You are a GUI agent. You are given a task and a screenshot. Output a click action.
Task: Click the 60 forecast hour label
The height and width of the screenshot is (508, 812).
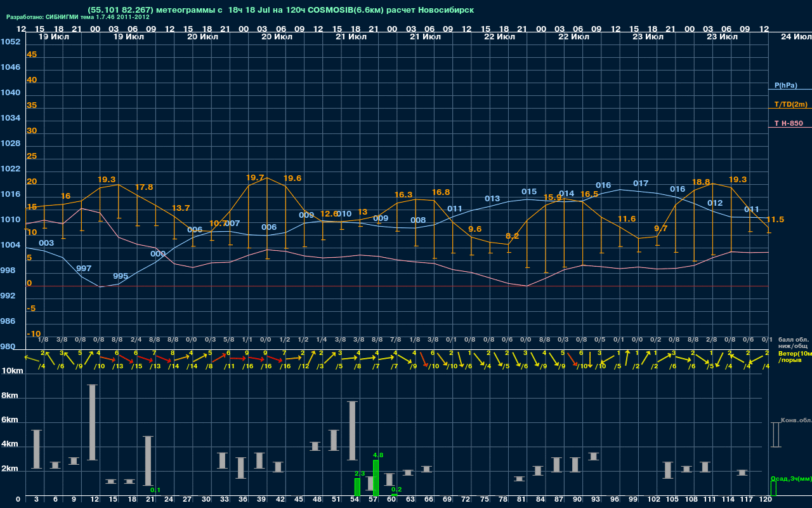click(391, 500)
